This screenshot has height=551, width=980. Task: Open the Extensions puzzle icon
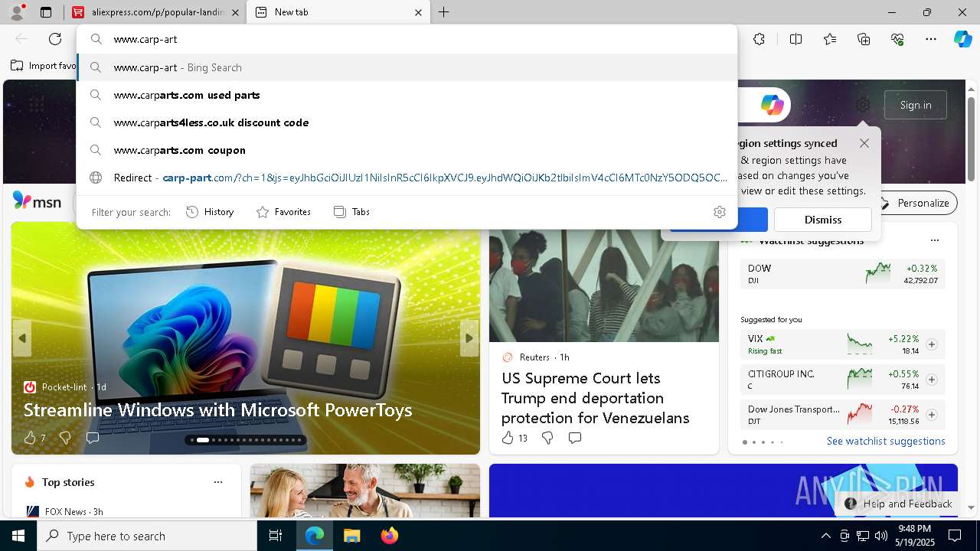[759, 39]
